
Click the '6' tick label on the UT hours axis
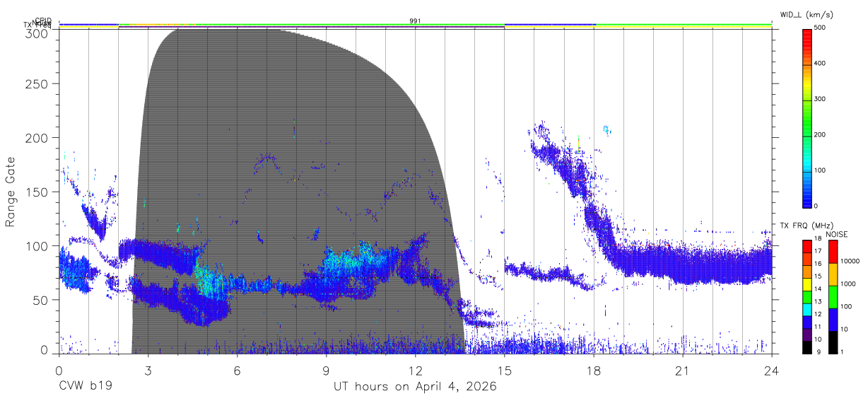[x=237, y=371]
